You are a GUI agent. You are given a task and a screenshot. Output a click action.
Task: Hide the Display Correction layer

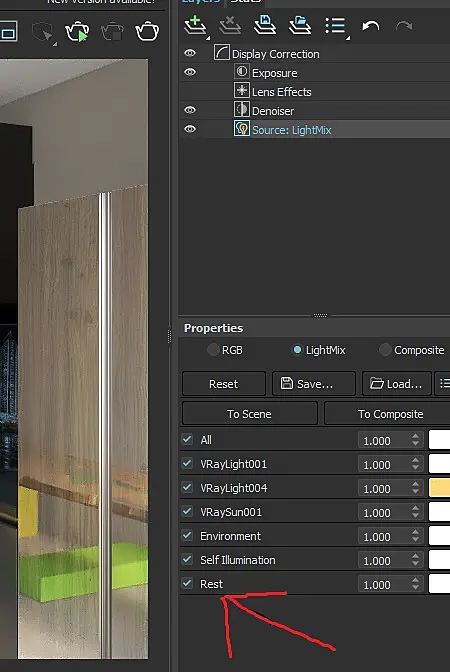[x=190, y=53]
